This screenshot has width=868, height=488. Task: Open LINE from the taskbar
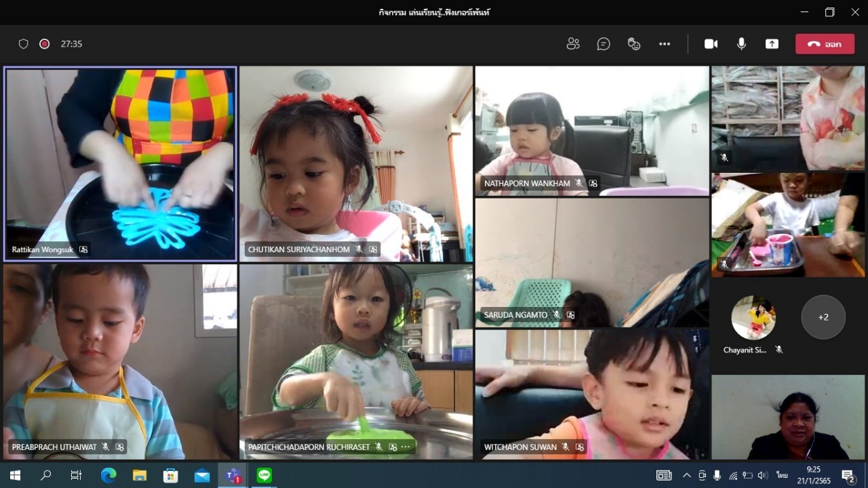pos(264,476)
